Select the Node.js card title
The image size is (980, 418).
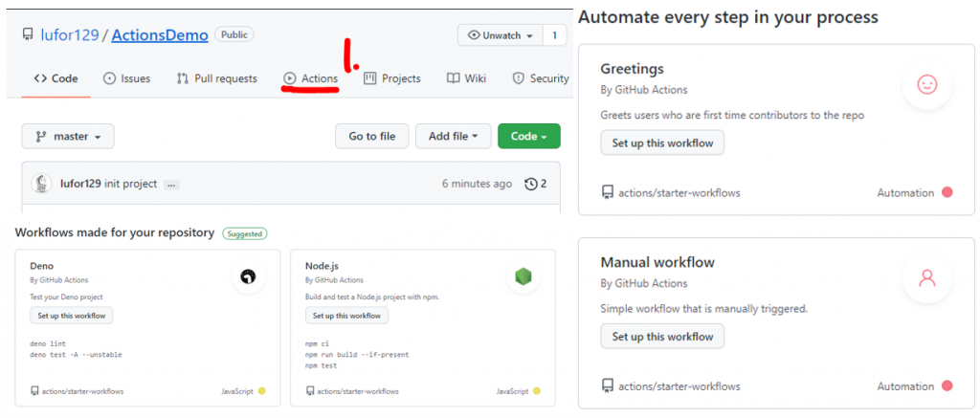tap(322, 266)
